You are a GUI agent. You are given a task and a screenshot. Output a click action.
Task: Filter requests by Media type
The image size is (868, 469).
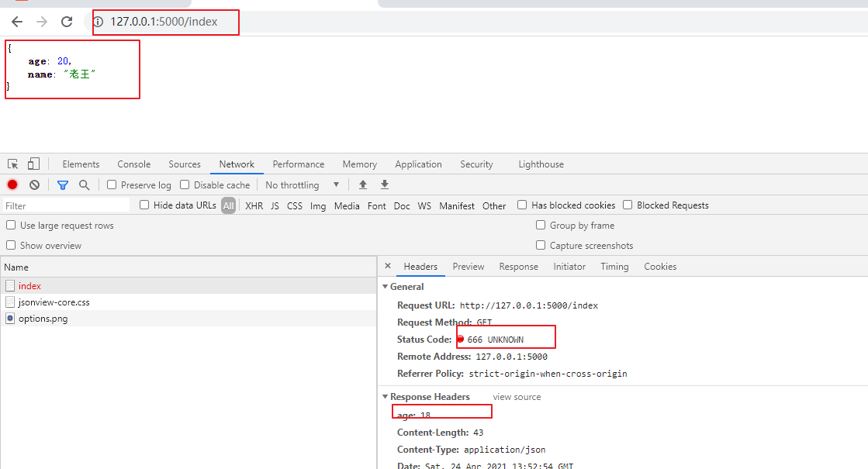(x=347, y=205)
